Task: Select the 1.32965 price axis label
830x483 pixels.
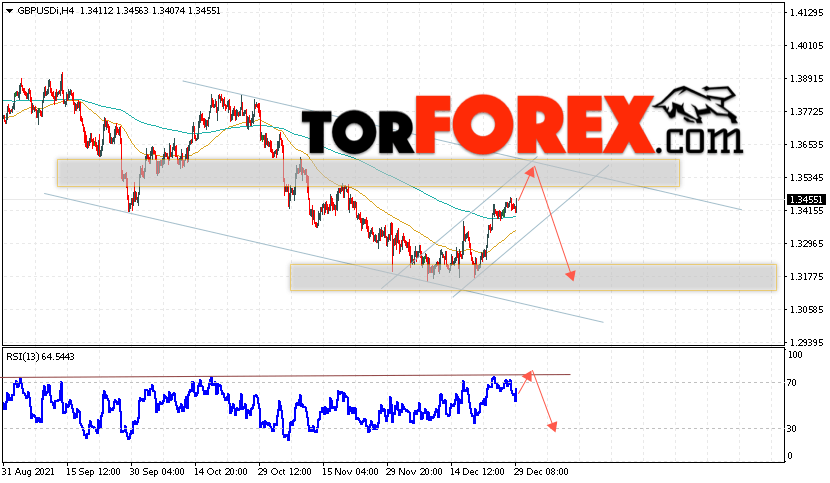Action: pyautogui.click(x=806, y=244)
